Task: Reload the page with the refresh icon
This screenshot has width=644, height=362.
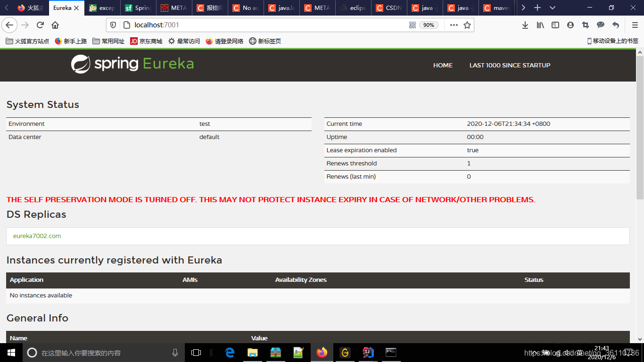Action: coord(41,25)
